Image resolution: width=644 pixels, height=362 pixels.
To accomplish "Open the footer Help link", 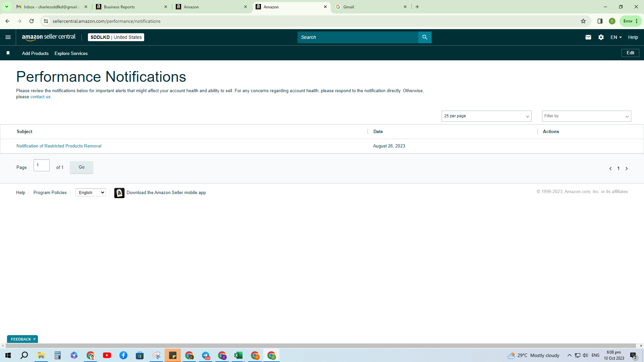I will (20, 193).
